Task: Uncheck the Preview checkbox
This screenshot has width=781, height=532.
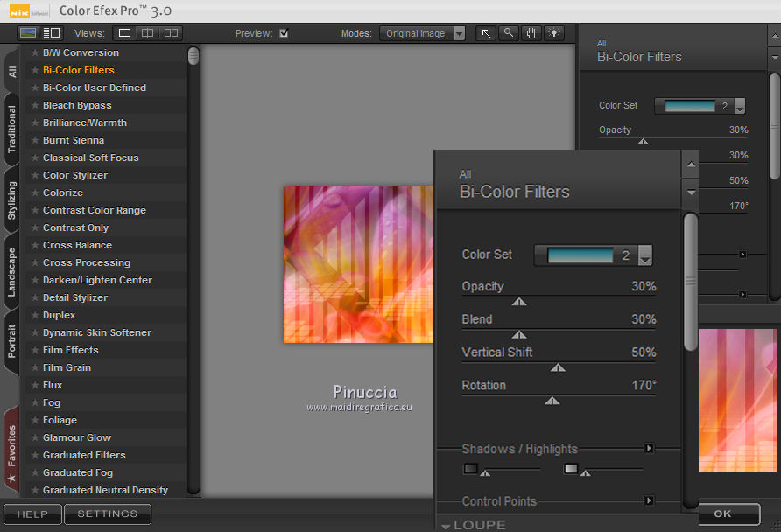Action: pos(284,33)
